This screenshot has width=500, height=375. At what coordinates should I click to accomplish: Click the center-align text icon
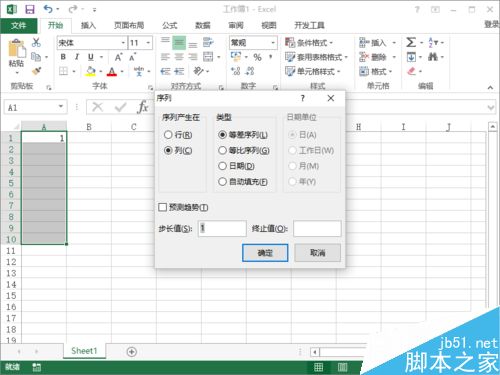tap(179, 57)
